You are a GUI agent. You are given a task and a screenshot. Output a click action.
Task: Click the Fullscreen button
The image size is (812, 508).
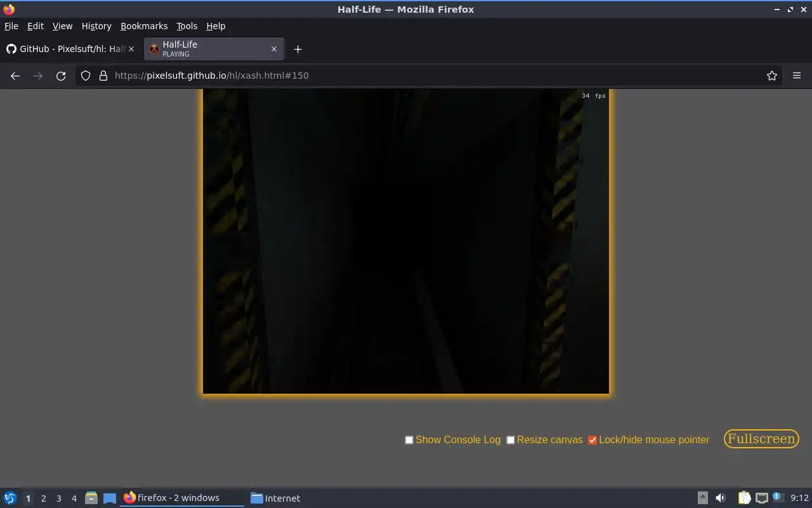761,439
